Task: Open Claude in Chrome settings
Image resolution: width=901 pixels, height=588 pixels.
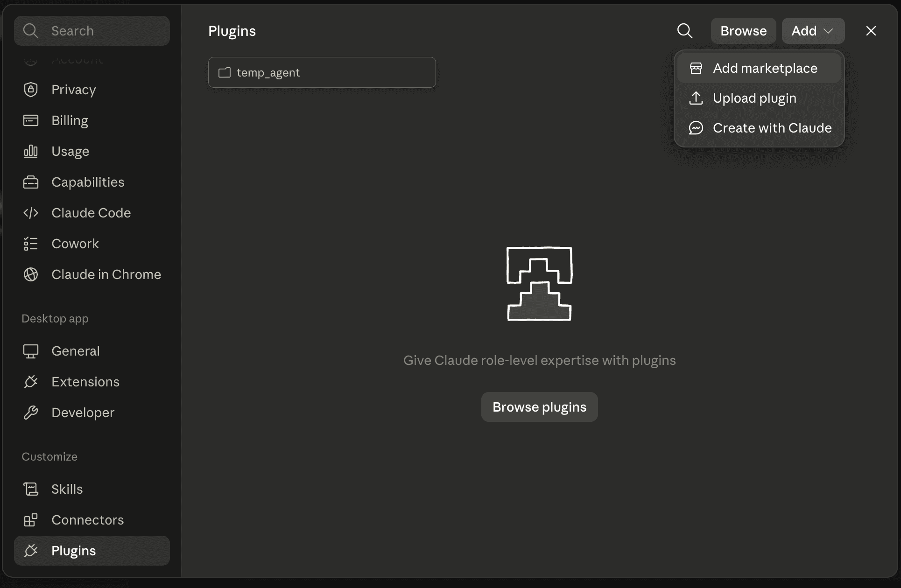Action: point(92,274)
